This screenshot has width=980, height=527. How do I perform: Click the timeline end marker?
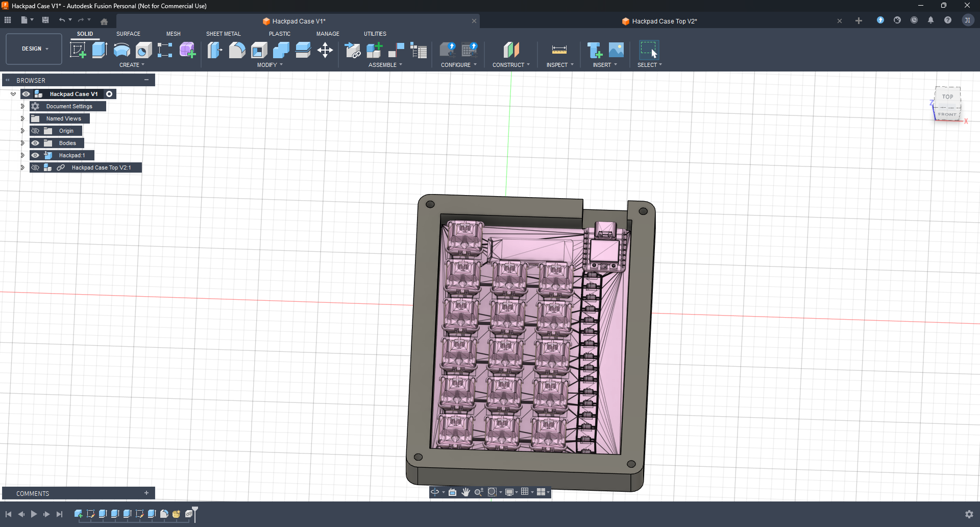pos(194,513)
